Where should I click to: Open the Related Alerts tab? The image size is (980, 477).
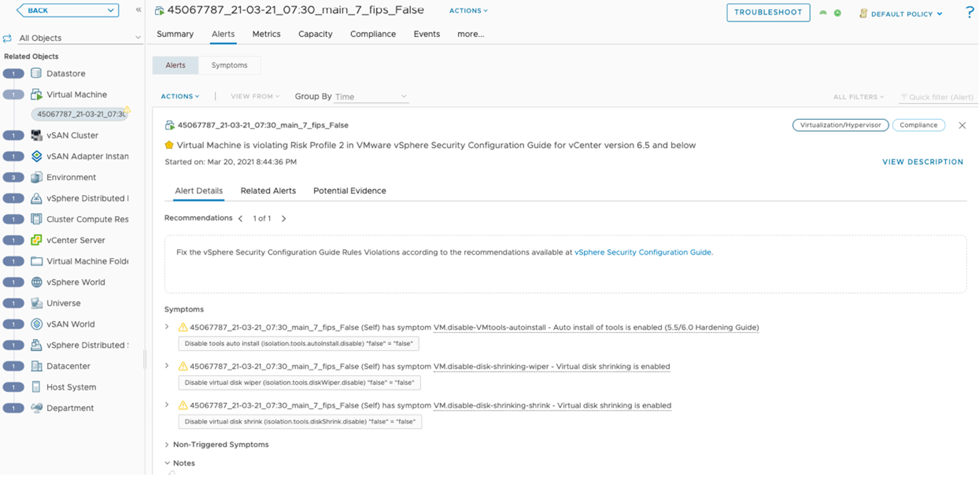point(268,191)
